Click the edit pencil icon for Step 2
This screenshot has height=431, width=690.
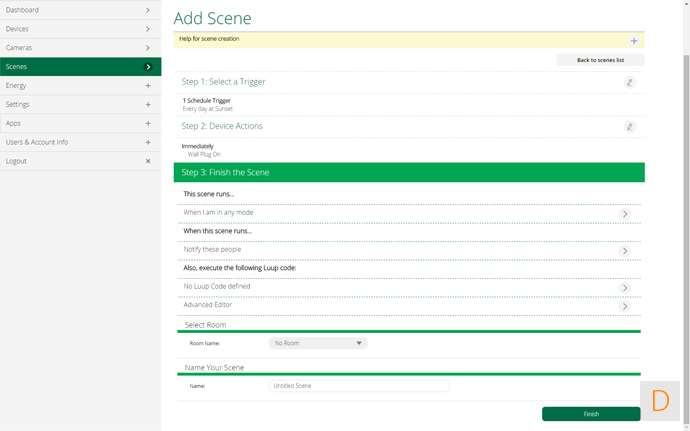pyautogui.click(x=629, y=127)
